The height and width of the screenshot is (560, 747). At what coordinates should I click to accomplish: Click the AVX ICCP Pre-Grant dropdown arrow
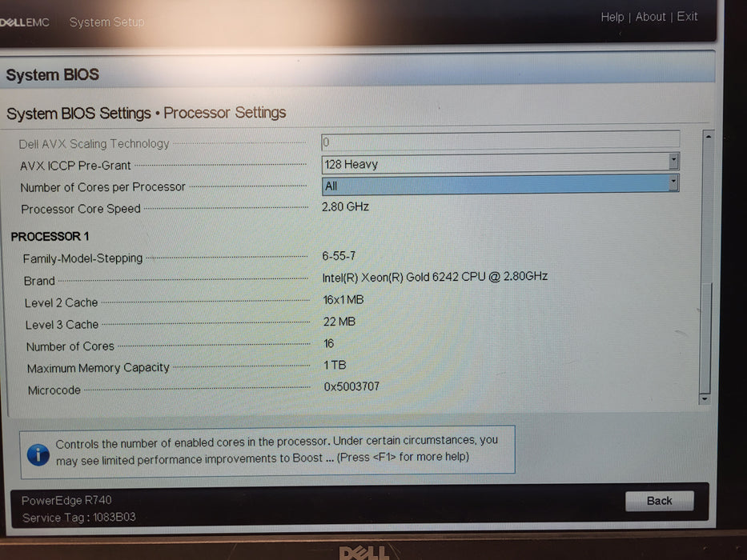click(x=673, y=161)
